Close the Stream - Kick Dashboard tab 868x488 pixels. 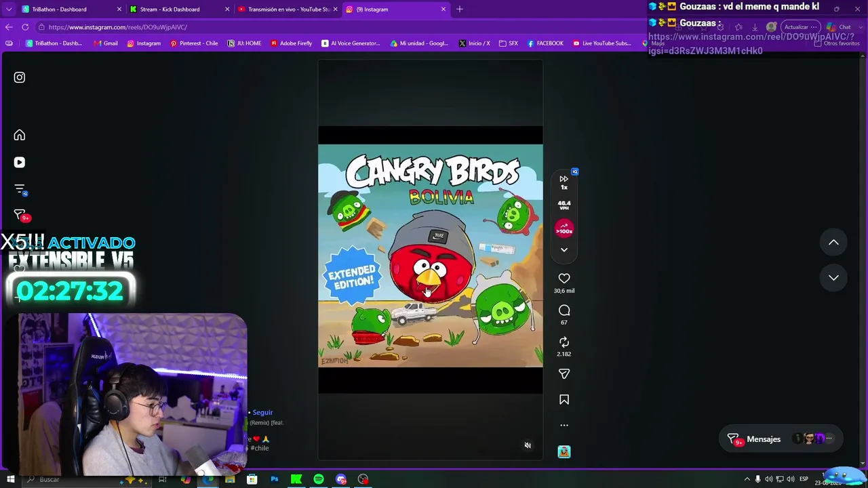click(227, 9)
